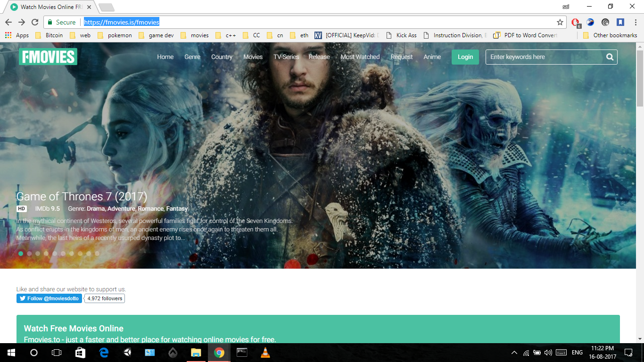
Task: Open the KeepVid bookmark
Action: (347, 35)
